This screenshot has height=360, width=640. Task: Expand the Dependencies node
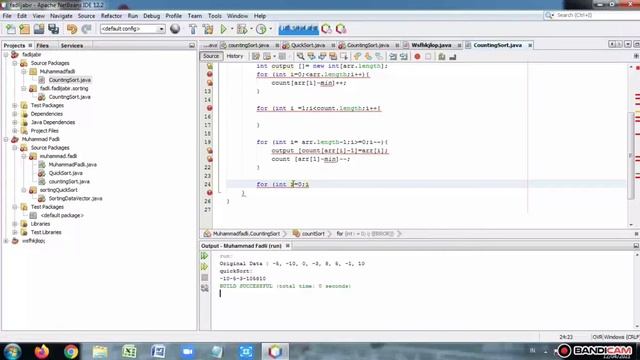tap(15, 114)
